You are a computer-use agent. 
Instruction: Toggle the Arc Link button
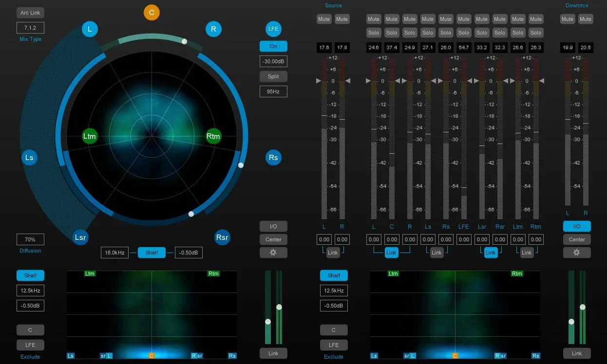pos(30,13)
